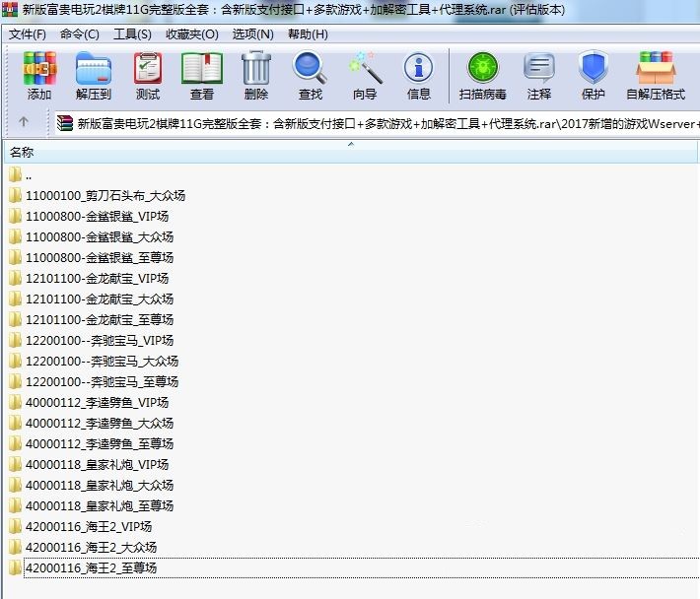Image resolution: width=700 pixels, height=599 pixels.
Task: Select folder 11000800-金鲨银鲨_大众场
Action: (100, 236)
